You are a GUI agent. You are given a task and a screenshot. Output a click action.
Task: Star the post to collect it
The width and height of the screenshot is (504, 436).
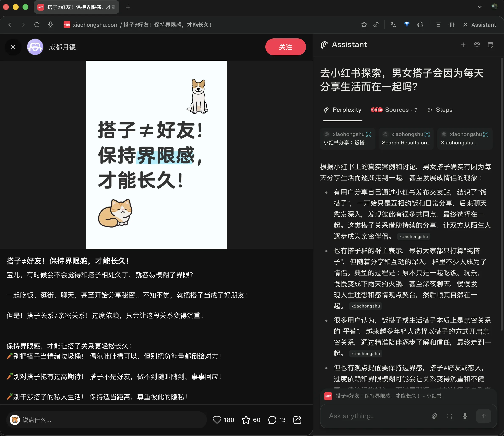tap(246, 420)
